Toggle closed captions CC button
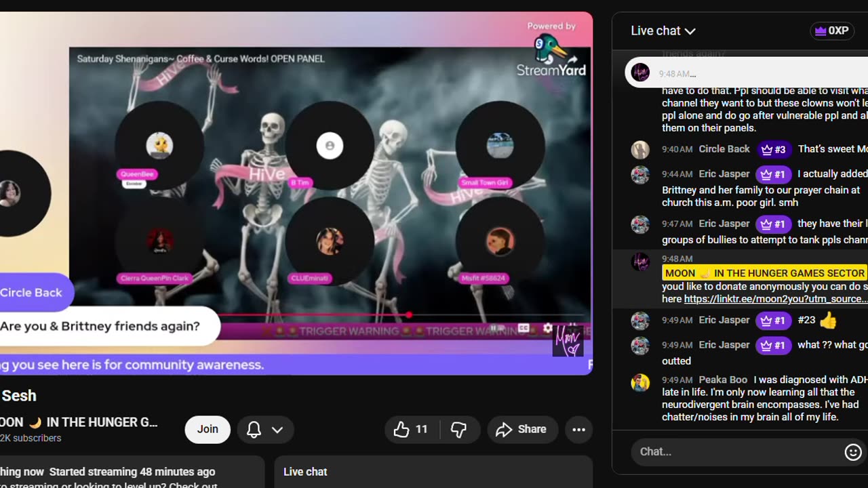The width and height of the screenshot is (868, 488). tap(524, 328)
